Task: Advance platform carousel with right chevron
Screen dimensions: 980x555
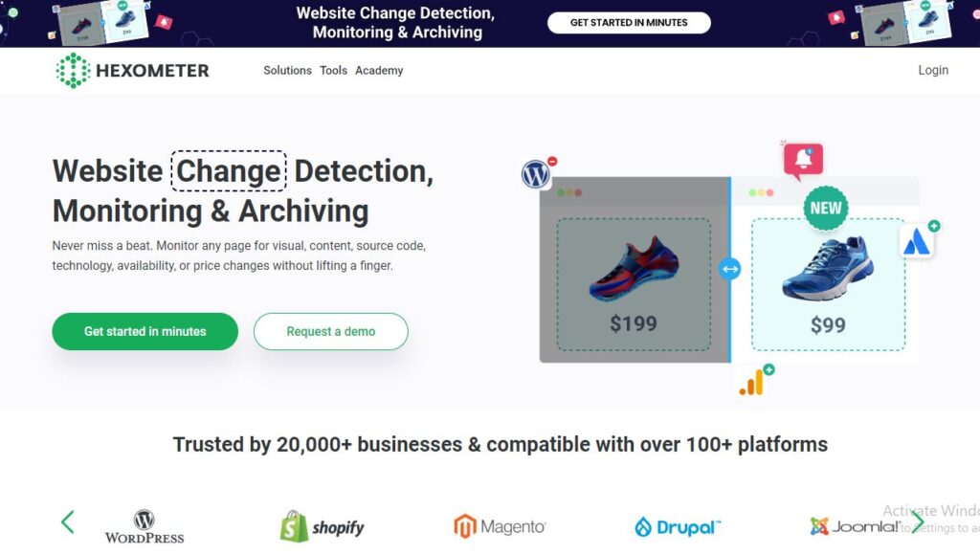Action: click(917, 522)
